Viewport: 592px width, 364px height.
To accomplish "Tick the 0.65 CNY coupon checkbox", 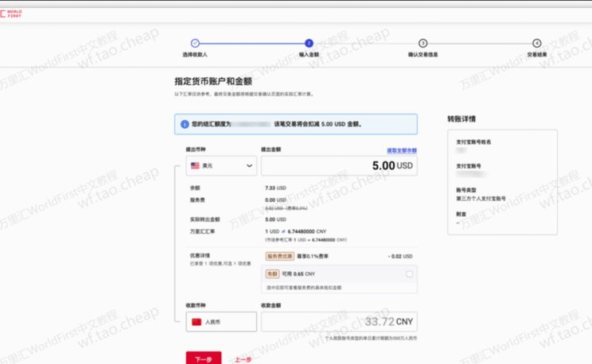I will [x=409, y=274].
